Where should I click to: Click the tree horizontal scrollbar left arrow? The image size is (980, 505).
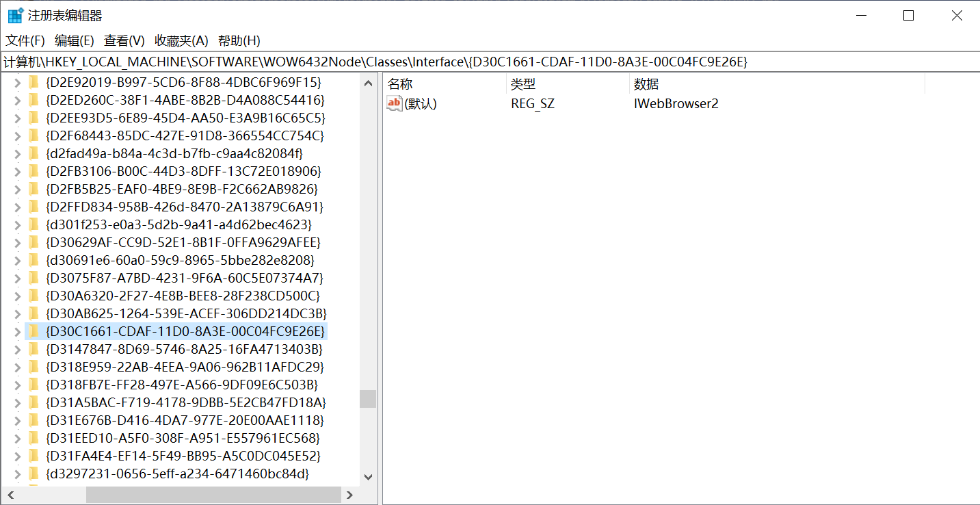[x=10, y=494]
